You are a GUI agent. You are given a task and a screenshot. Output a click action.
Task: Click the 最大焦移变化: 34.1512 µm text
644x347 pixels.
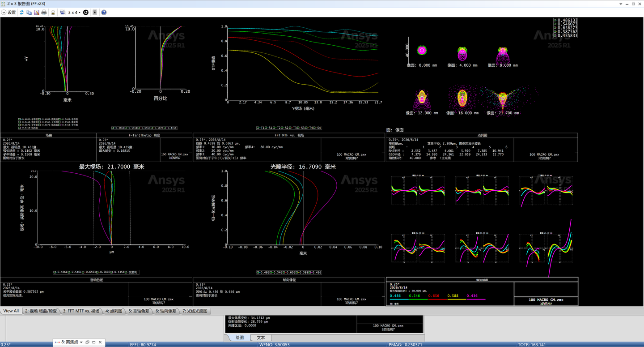[x=249, y=318]
